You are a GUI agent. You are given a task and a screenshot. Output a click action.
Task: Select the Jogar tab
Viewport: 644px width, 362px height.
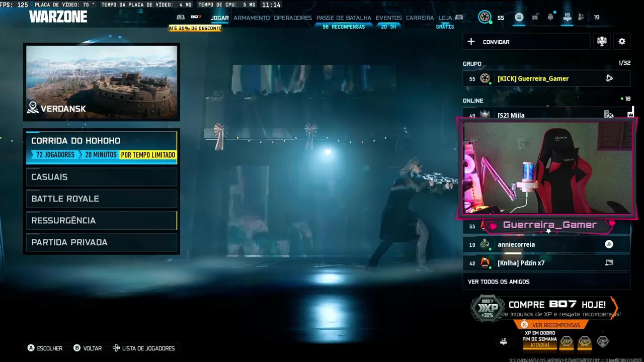point(220,18)
